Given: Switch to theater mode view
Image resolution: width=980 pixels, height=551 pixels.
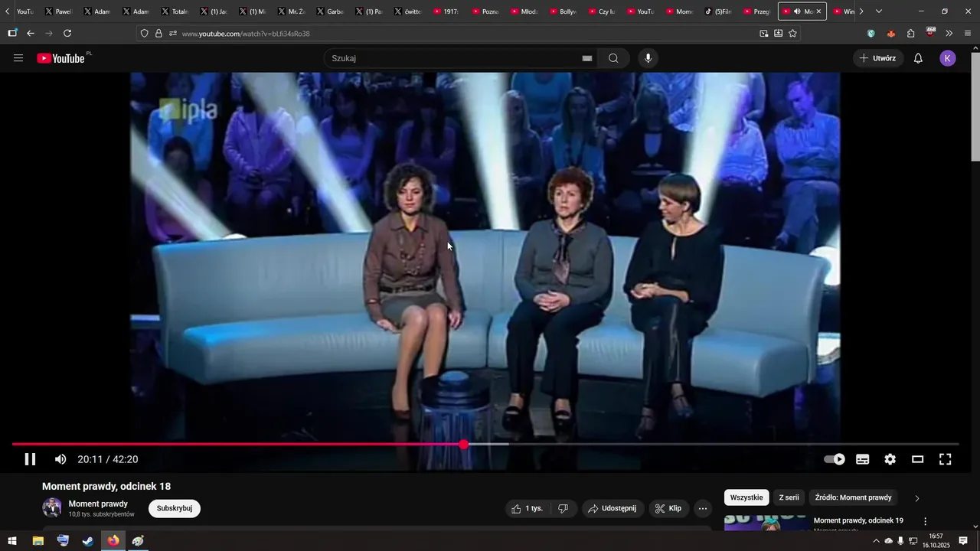Looking at the screenshot, I should tap(917, 459).
